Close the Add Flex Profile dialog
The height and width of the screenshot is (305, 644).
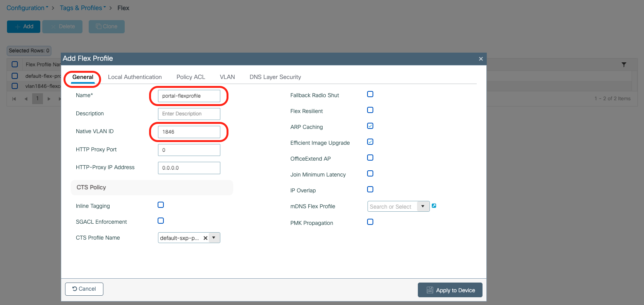point(481,59)
